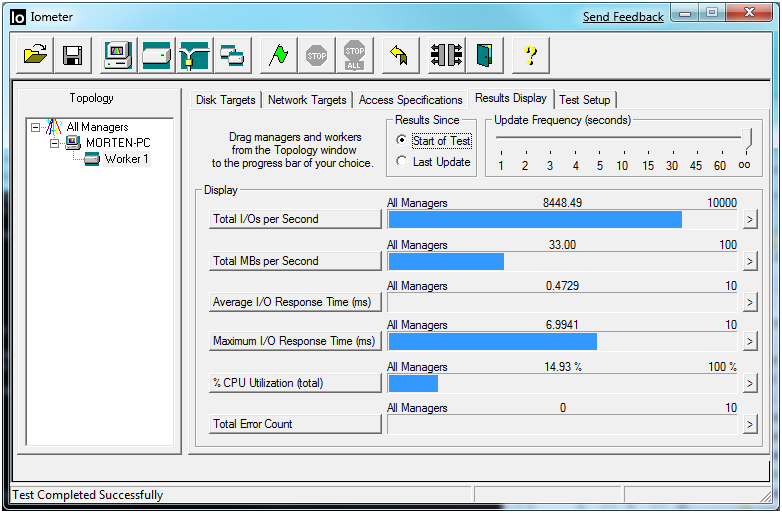Image resolution: width=782 pixels, height=513 pixels.
Task: Exit Iometer door icon
Action: tap(484, 55)
